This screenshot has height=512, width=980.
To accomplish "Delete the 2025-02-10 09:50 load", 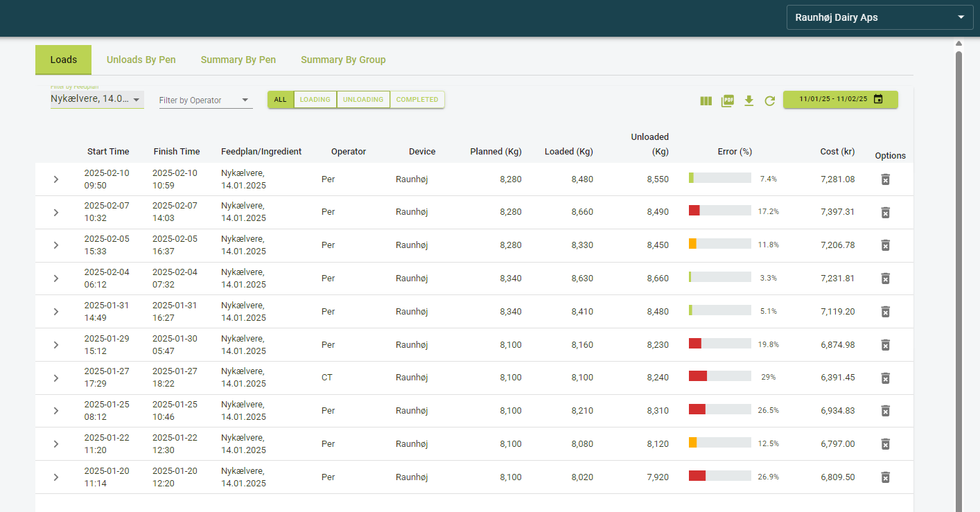I will 885,179.
